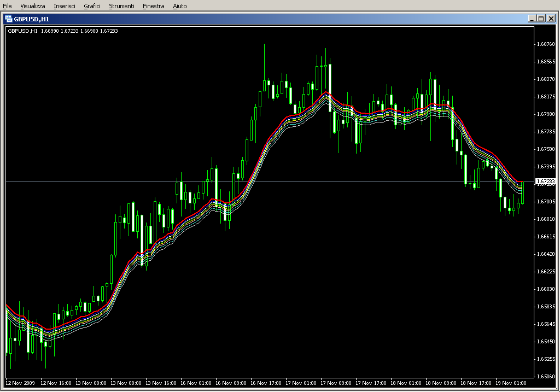Click the 1.66030 price scale label
560x392 pixels.
click(x=546, y=289)
